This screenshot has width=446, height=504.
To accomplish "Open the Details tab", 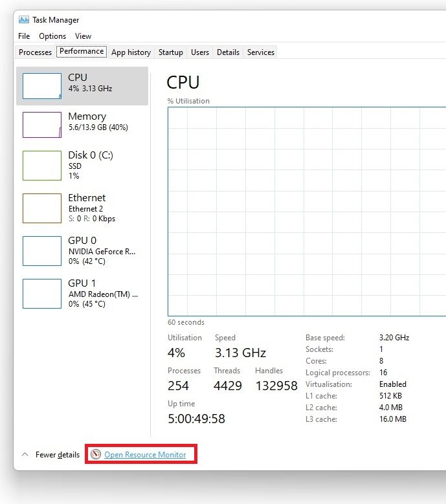I will coord(228,52).
